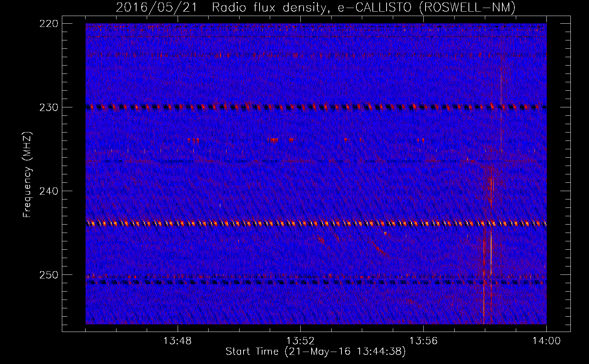Screen dimensions: 589x364
Task: Select the 230 frequency tick label
Action: [48, 107]
